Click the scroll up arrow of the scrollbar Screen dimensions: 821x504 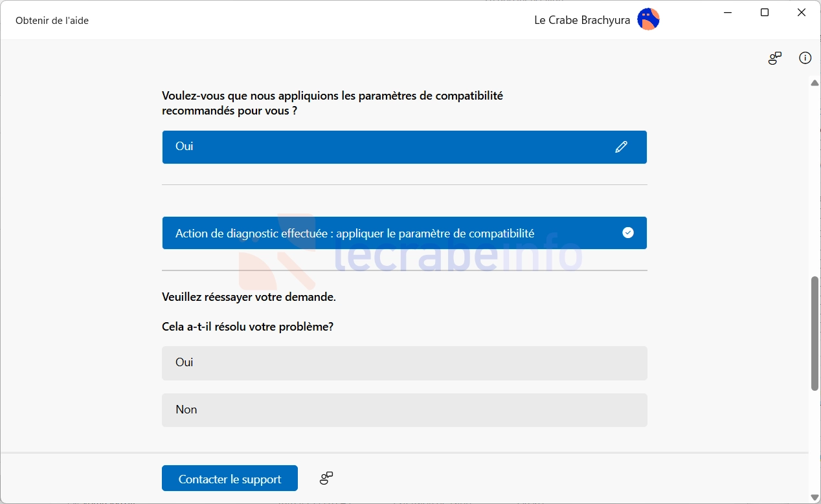pos(815,83)
